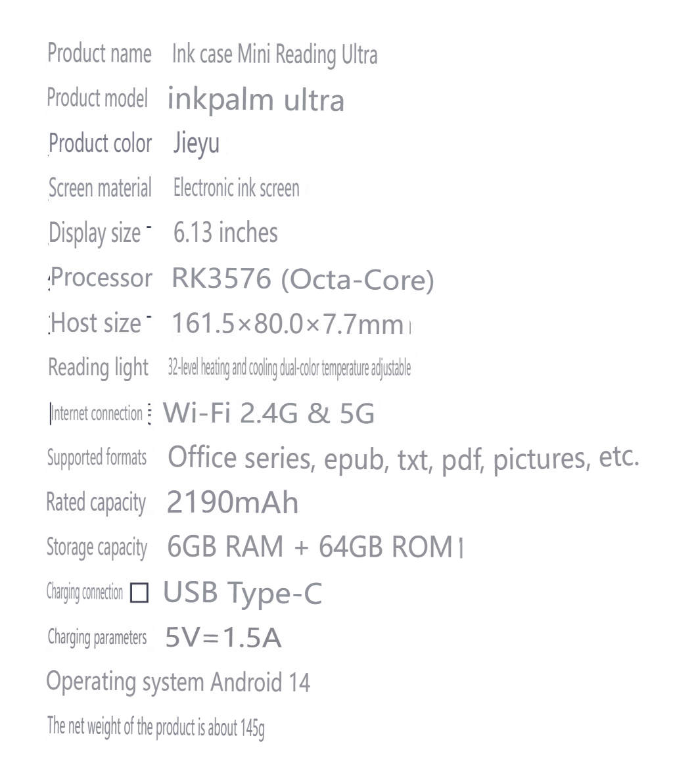Click the 'RK3576 (Octa-Core)' processor value
This screenshot has height=784, width=673.
[302, 279]
